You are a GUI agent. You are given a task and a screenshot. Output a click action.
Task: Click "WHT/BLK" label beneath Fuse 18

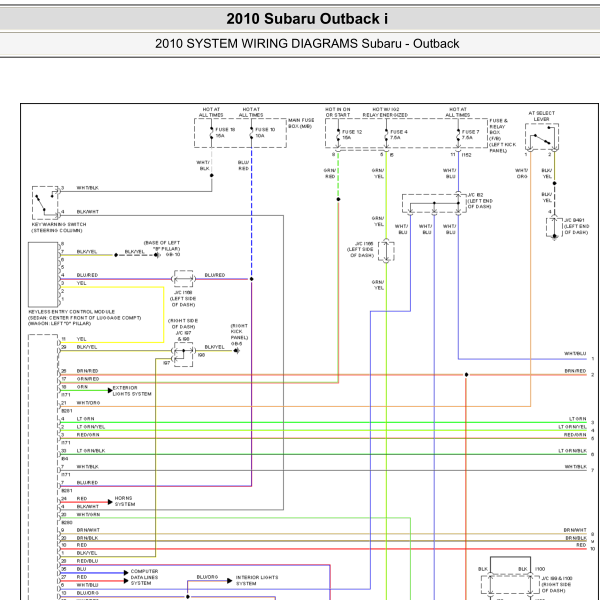203,165
